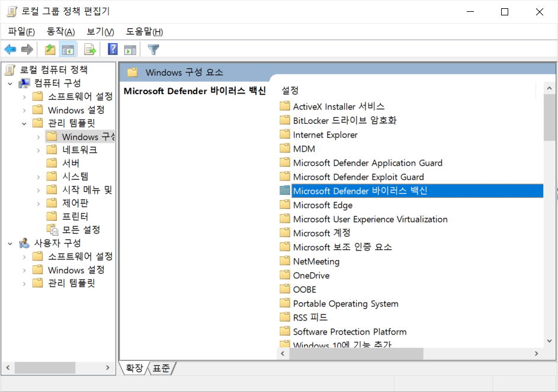Open filter options via funnel icon
Image resolution: width=558 pixels, height=392 pixels.
point(153,50)
